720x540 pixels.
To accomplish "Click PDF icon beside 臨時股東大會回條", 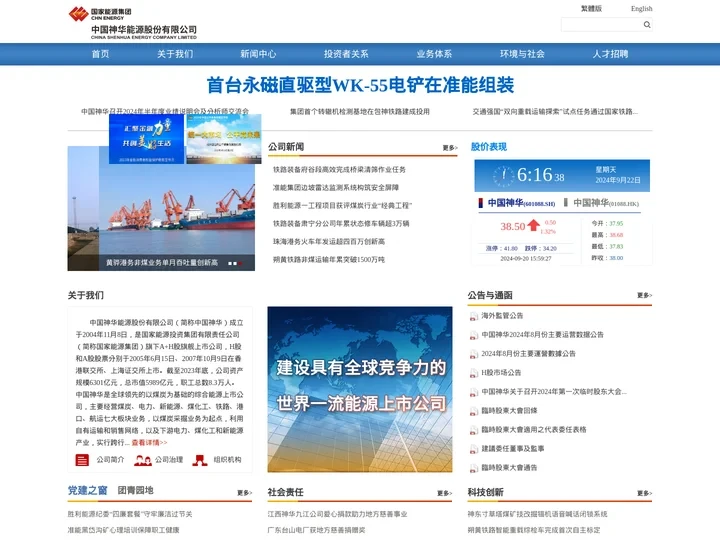I will tap(473, 411).
